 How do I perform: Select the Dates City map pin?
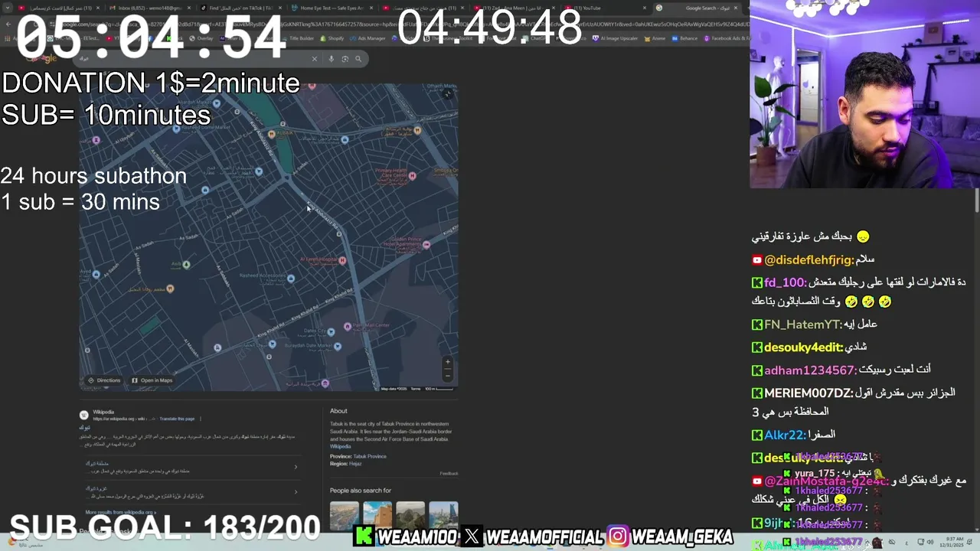coord(331,332)
